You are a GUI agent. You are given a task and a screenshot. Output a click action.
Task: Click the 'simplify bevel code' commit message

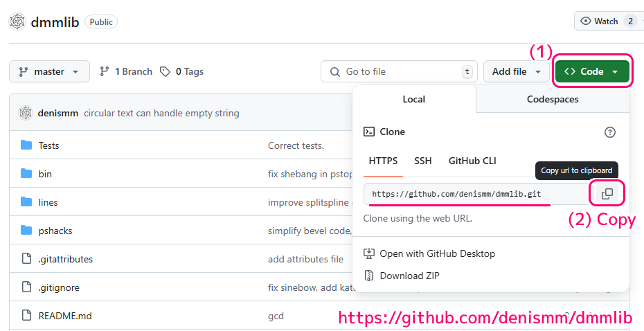tap(310, 231)
